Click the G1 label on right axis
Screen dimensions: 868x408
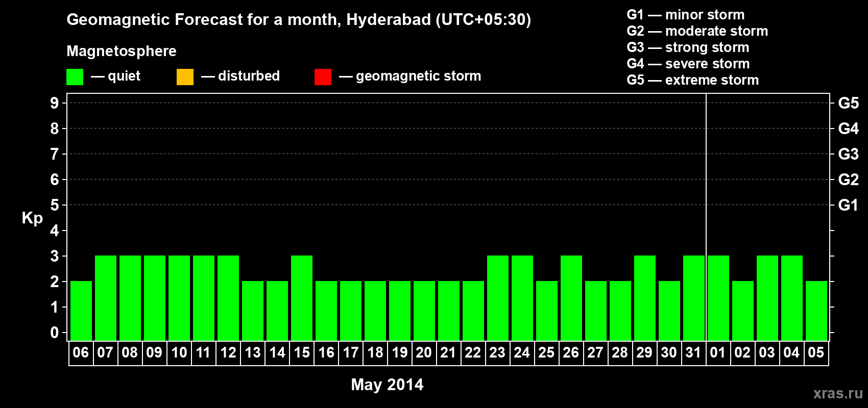pyautogui.click(x=849, y=205)
